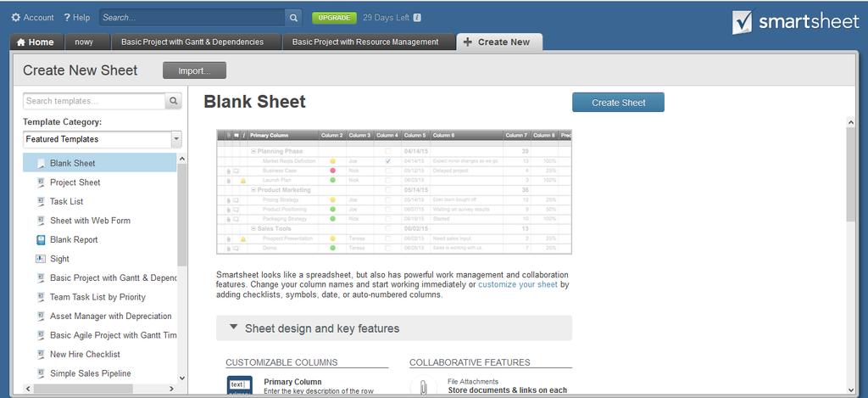Screen dimensions: 868x398
Task: Switch to the Home tab
Action: click(35, 42)
